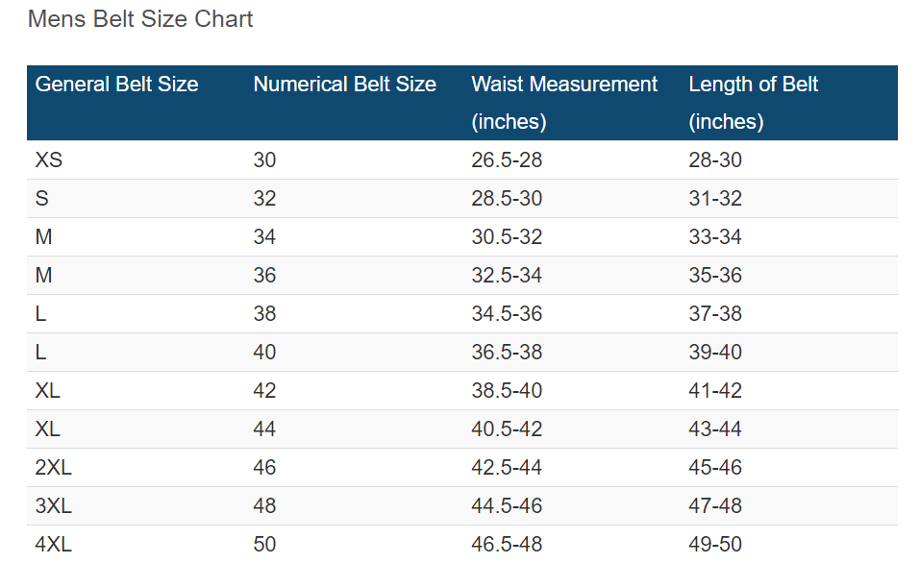
Task: Select waist measurement 46.5-48 cell
Action: click(507, 545)
